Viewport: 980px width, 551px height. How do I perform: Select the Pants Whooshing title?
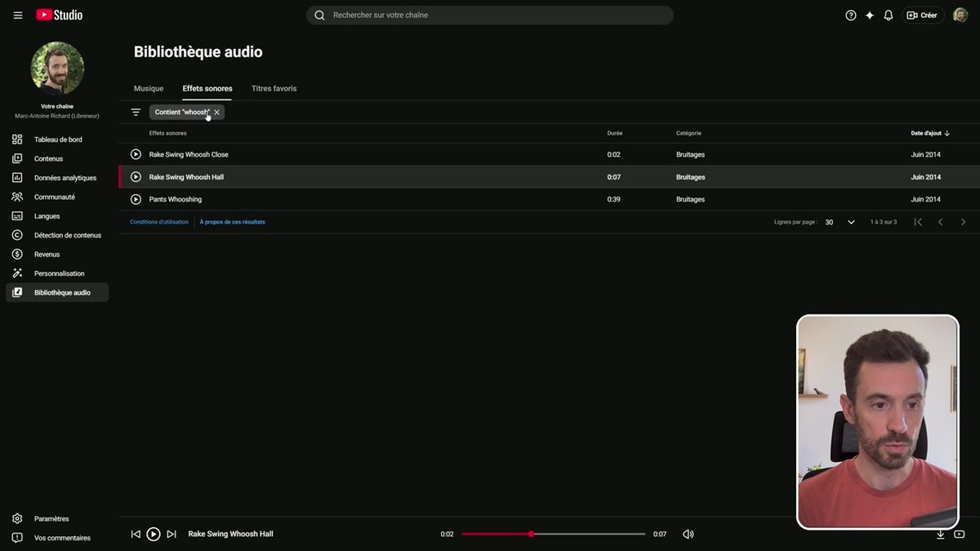(176, 199)
